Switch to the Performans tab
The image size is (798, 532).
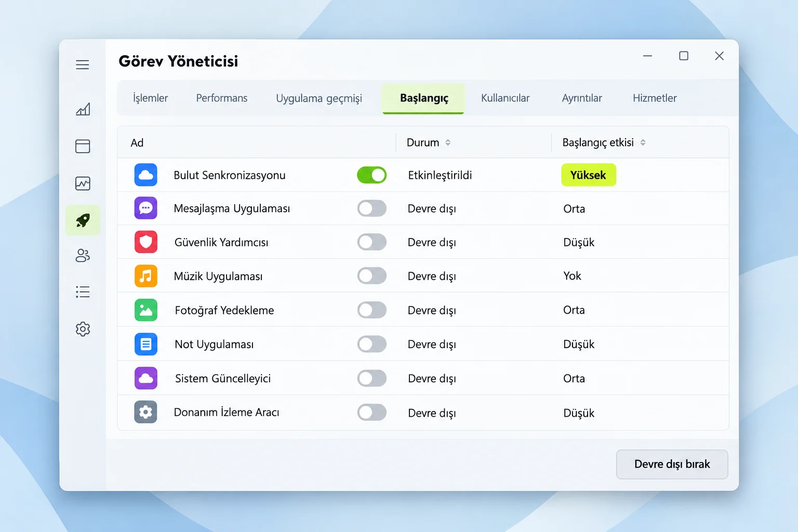tap(222, 98)
